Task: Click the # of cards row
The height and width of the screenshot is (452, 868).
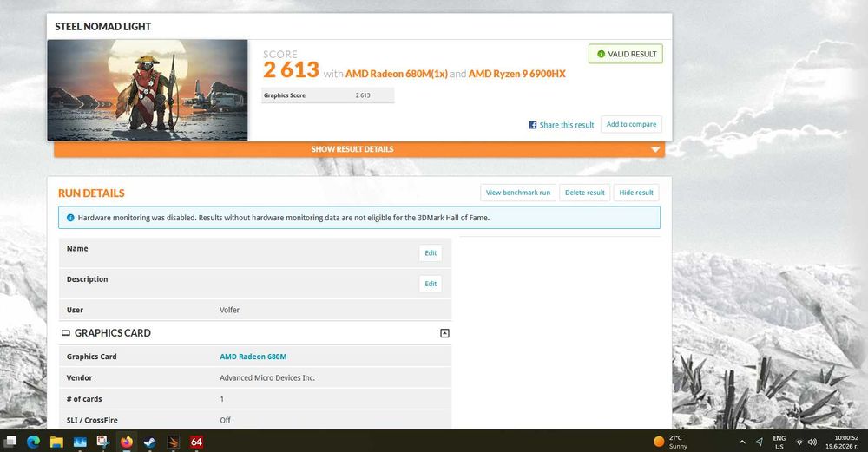Action: point(255,399)
